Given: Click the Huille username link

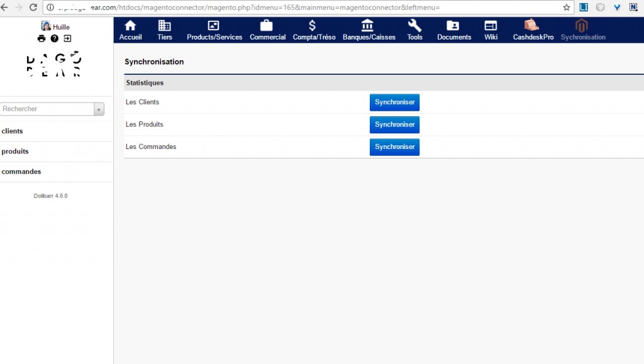Looking at the screenshot, I should [61, 27].
